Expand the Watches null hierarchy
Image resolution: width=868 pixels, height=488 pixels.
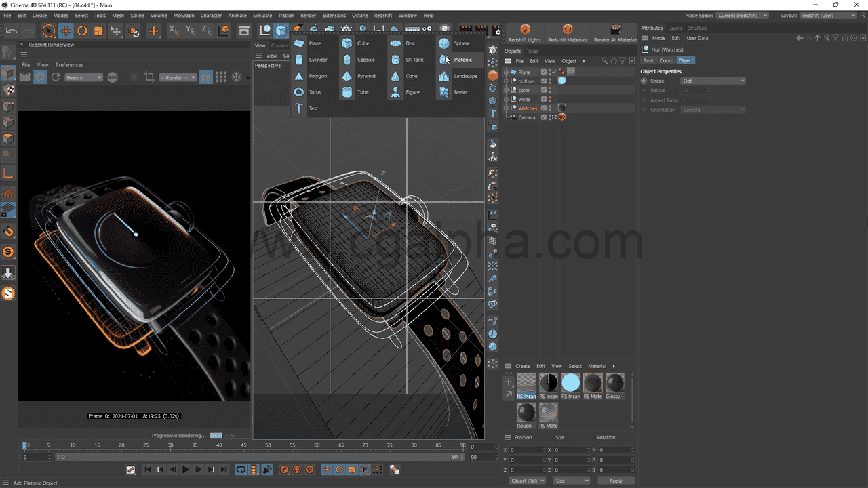point(506,108)
